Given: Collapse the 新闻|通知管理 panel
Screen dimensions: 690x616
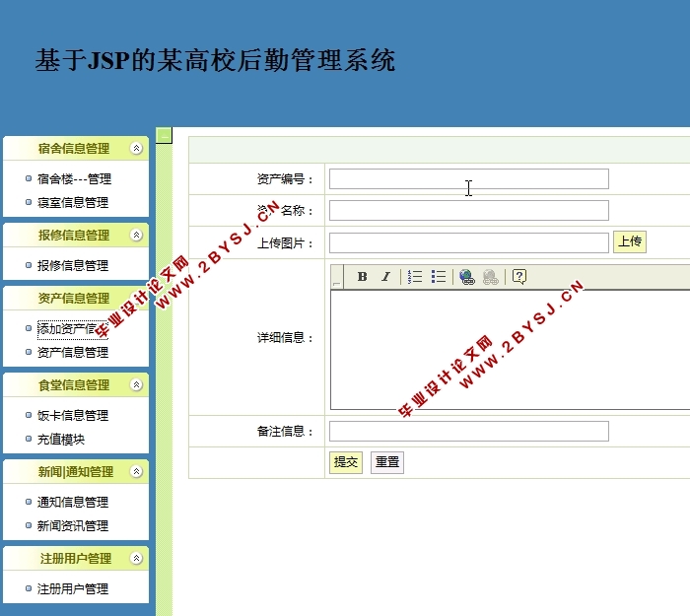Looking at the screenshot, I should point(136,472).
